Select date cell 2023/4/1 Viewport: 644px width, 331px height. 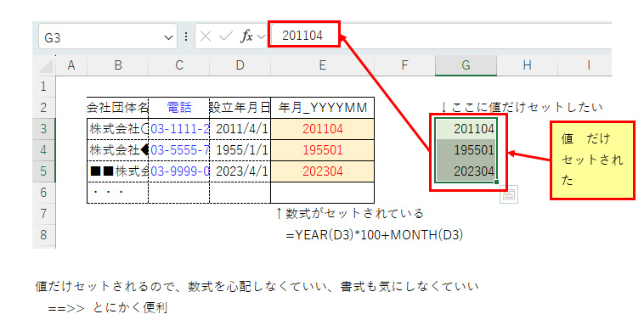tap(240, 171)
